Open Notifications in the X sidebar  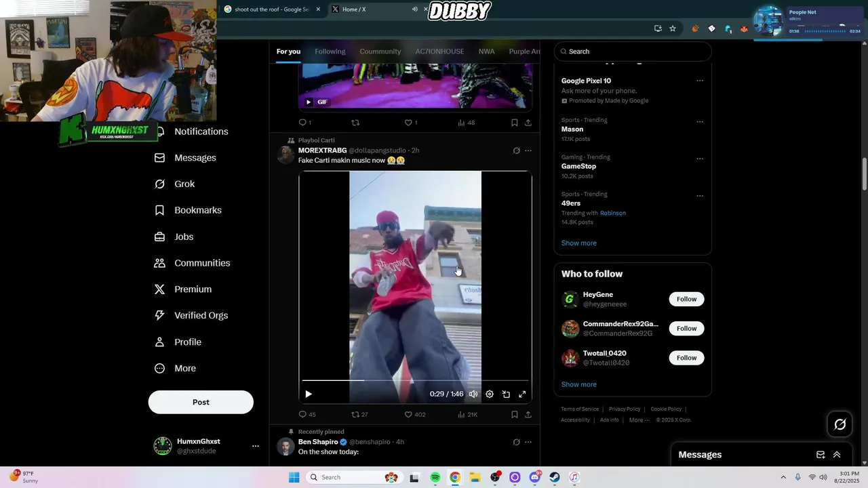click(201, 131)
